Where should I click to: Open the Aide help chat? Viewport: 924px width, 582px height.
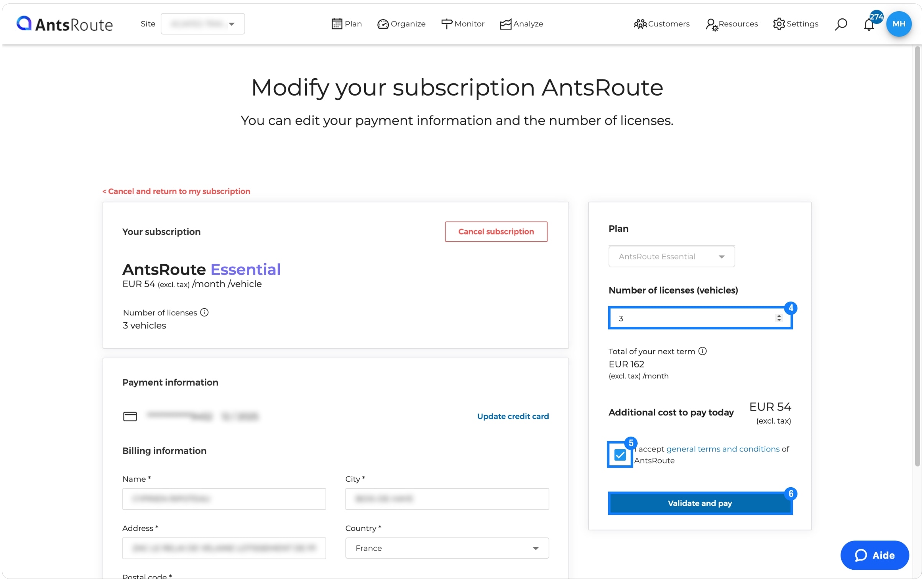tap(875, 555)
